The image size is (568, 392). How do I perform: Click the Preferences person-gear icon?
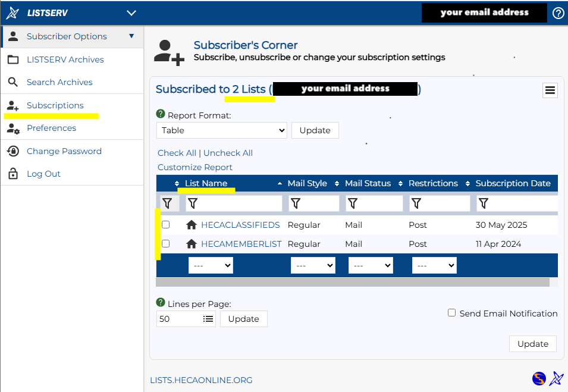tap(14, 128)
